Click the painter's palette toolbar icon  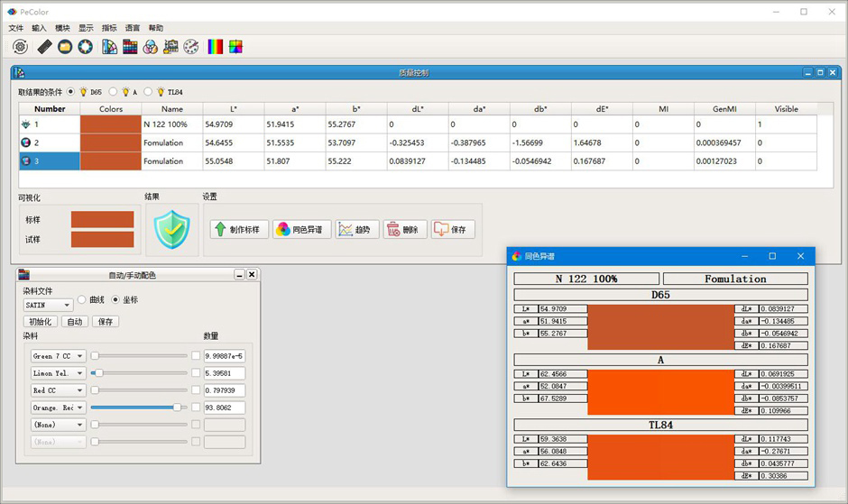tap(190, 47)
